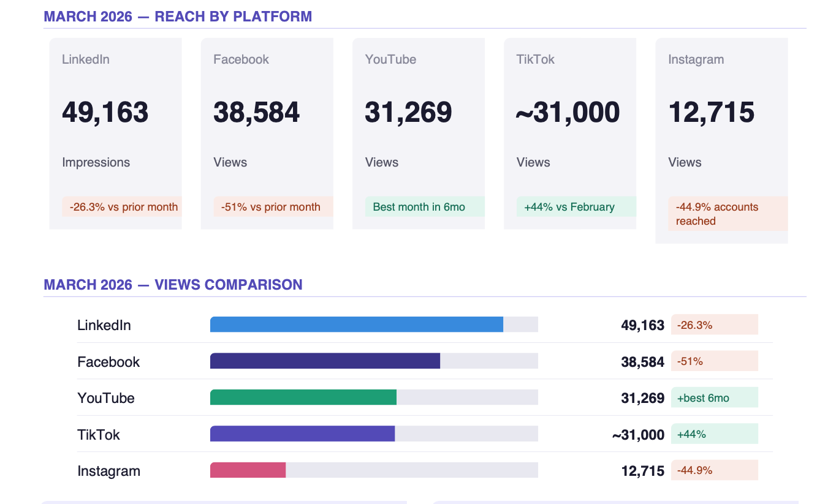Click the dark navy Facebook bar
Image resolution: width=836 pixels, height=504 pixels.
pos(325,361)
